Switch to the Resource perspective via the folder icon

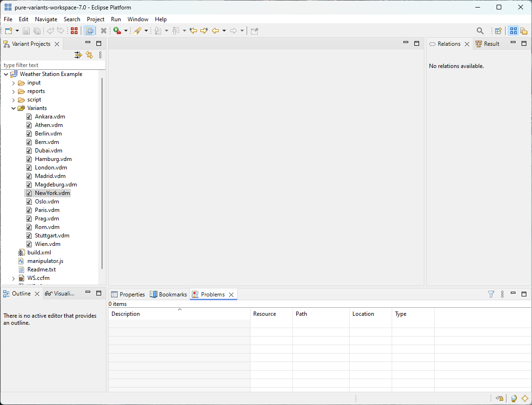click(x=524, y=30)
